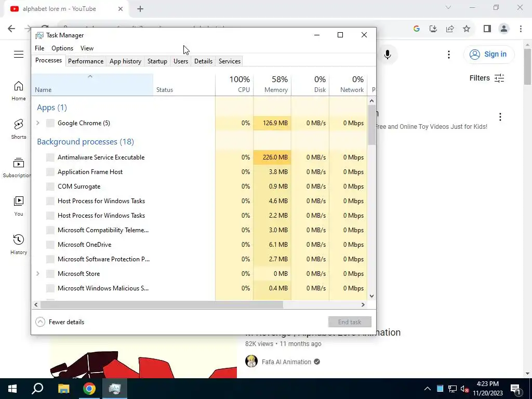The image size is (532, 399).
Task: Switch to the Services tab
Action: [x=229, y=61]
